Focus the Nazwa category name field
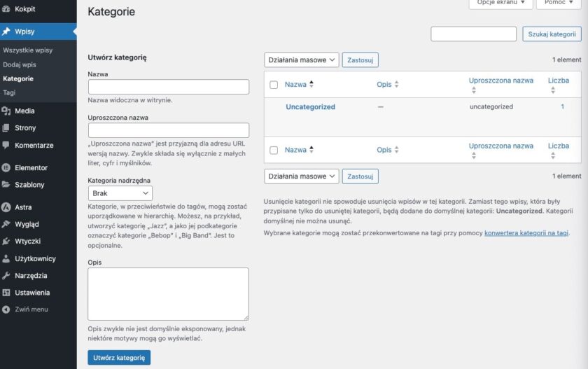The width and height of the screenshot is (588, 369). pyautogui.click(x=169, y=87)
